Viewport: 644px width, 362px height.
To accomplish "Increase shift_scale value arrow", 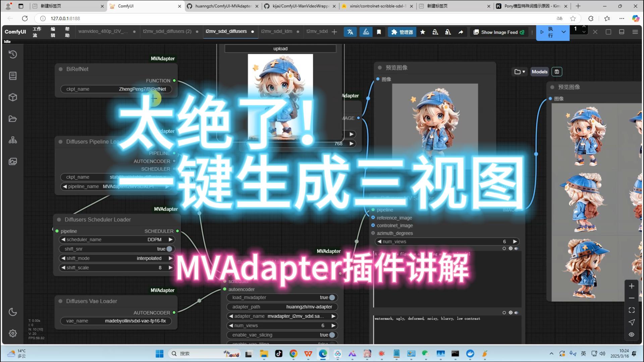I will pos(170,268).
